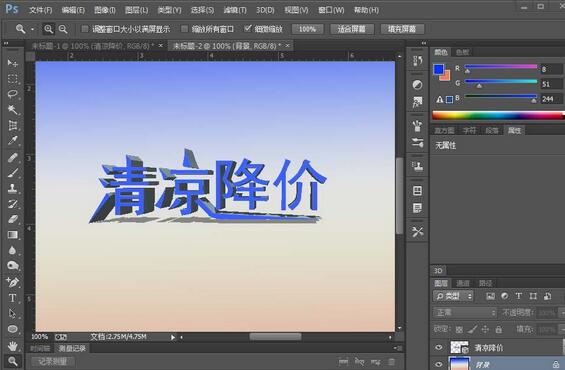Open the Adjustments panel icon in dock
Screen dimensions: 565x370
coord(418,85)
